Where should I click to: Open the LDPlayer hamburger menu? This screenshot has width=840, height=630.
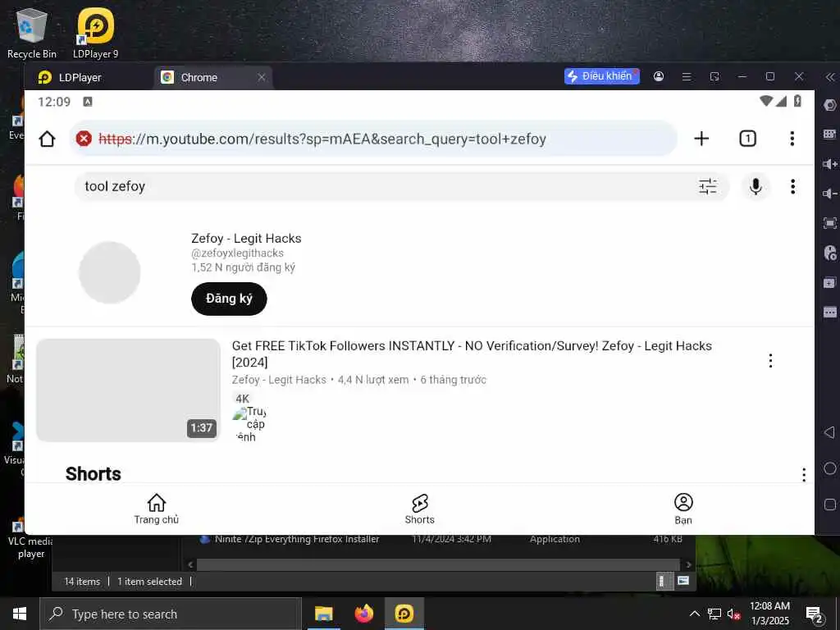click(x=687, y=77)
